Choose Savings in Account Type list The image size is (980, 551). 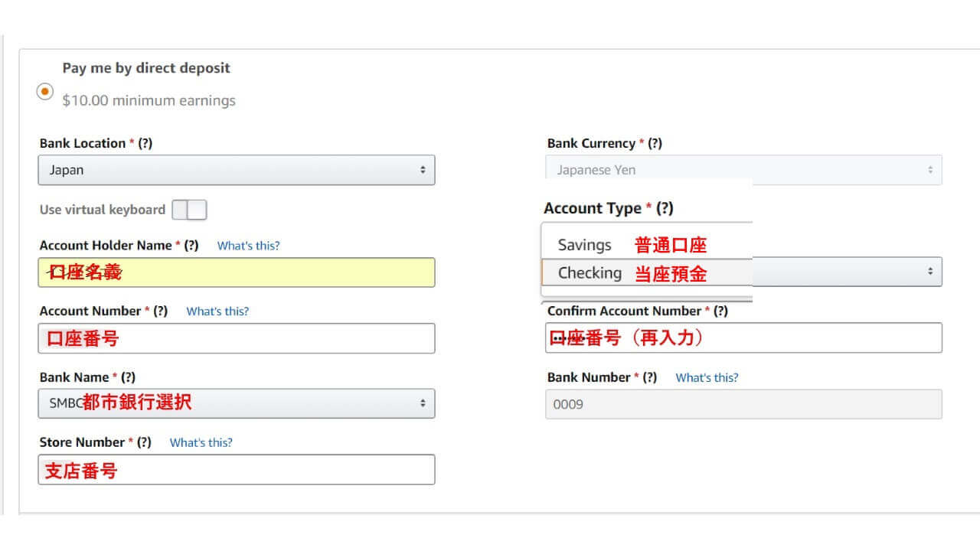(585, 245)
